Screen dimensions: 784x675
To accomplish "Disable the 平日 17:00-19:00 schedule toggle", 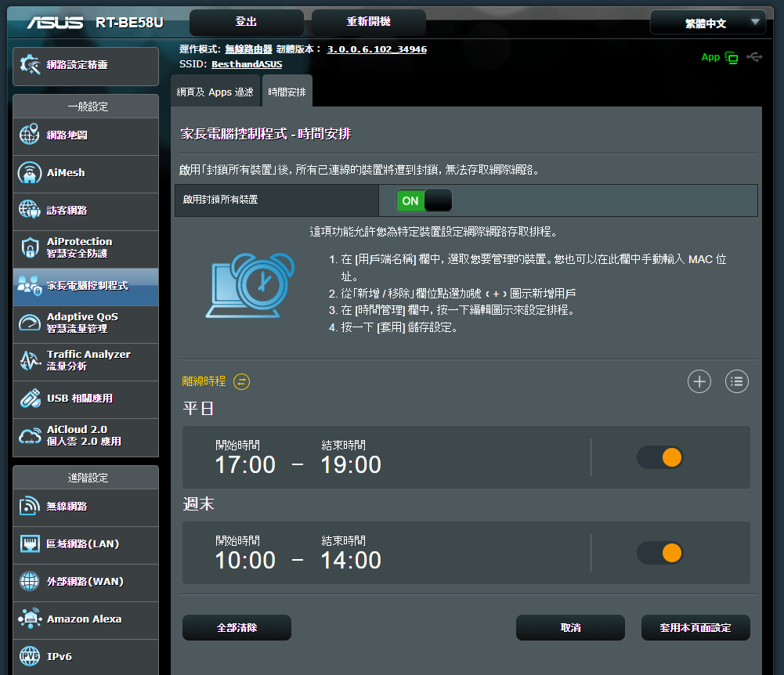I will [660, 457].
